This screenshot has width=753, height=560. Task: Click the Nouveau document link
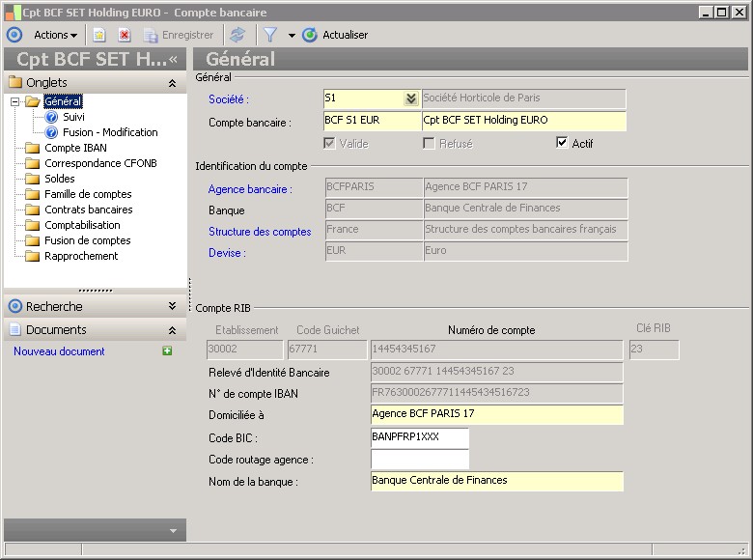[59, 351]
